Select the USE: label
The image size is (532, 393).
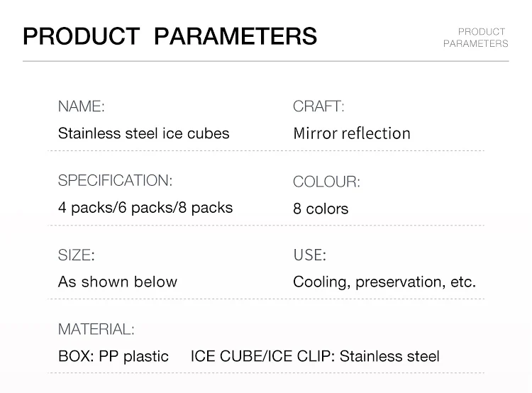(309, 255)
